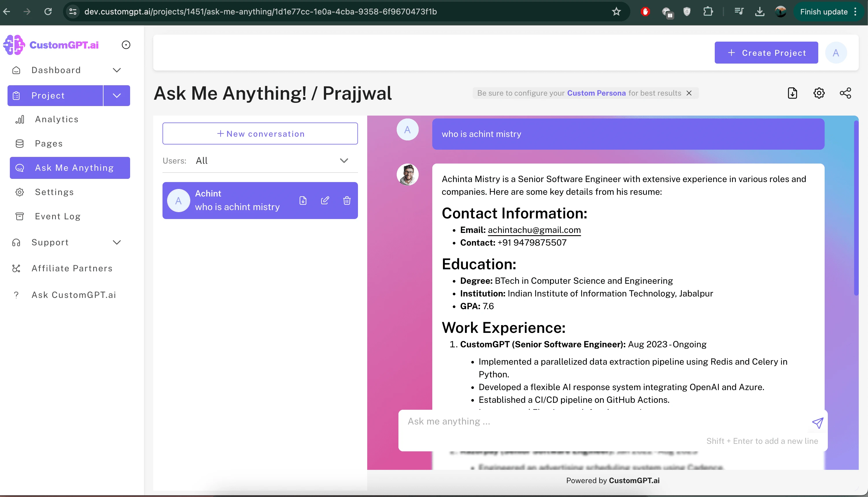This screenshot has width=868, height=497.
Task: Open Settings in the sidebar
Action: click(54, 192)
